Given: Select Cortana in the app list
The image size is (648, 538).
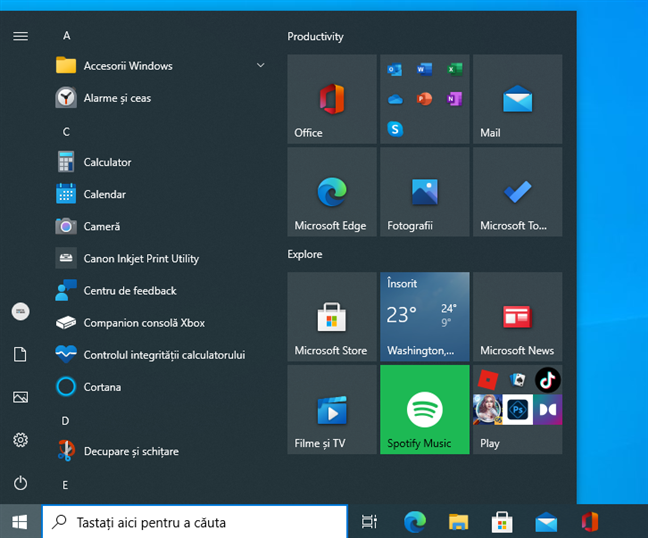Looking at the screenshot, I should (102, 387).
